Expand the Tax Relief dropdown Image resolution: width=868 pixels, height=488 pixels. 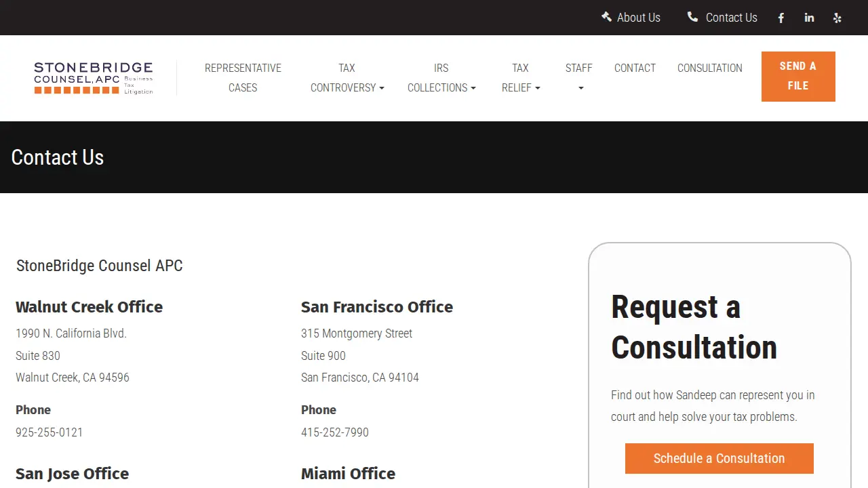click(521, 78)
